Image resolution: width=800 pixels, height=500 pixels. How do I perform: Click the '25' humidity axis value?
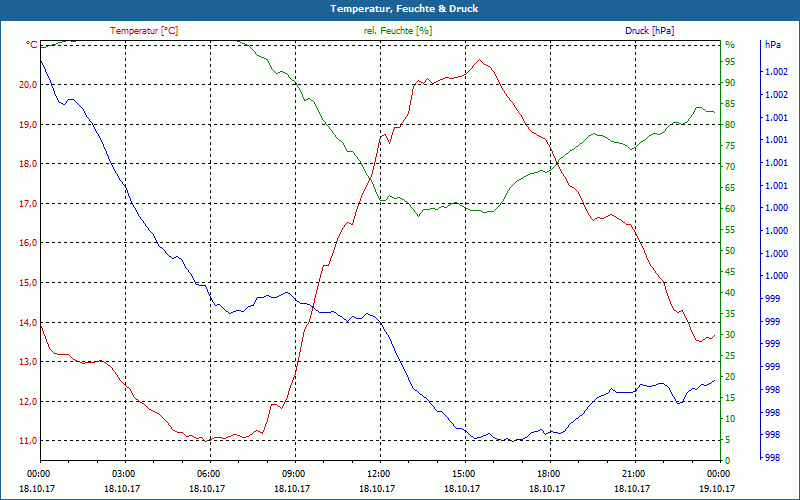pyautogui.click(x=730, y=356)
